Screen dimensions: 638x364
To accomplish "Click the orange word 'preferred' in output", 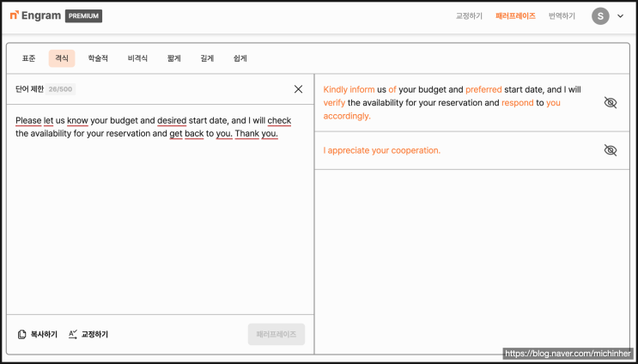I will click(483, 90).
